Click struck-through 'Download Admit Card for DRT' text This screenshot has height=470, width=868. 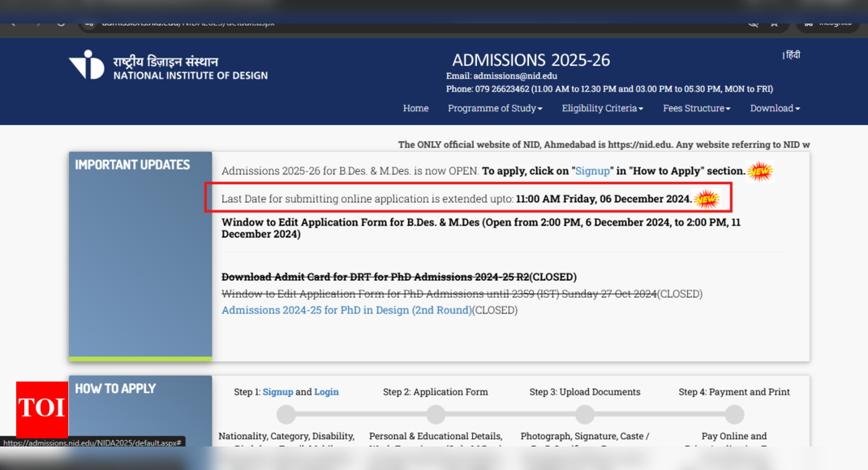[376, 277]
